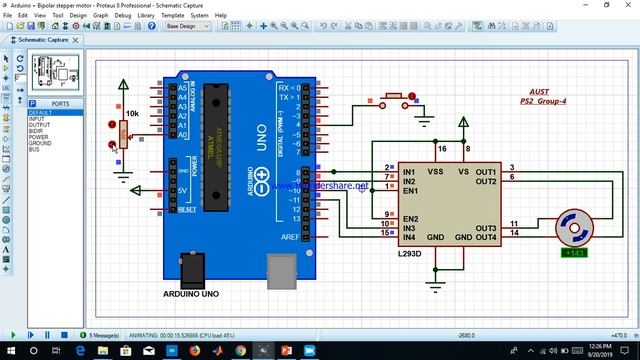Click the Rotate Anti-clockwise icon

20,68
